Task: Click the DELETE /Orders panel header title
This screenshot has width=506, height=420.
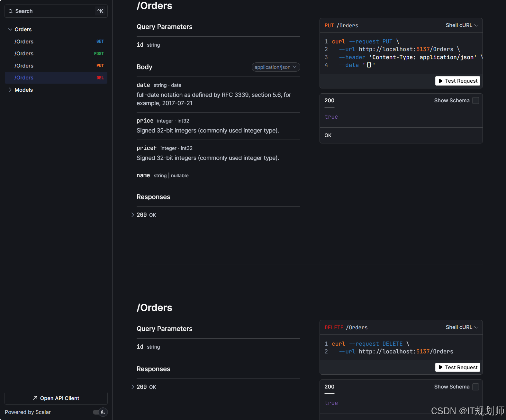Action: pyautogui.click(x=346, y=327)
